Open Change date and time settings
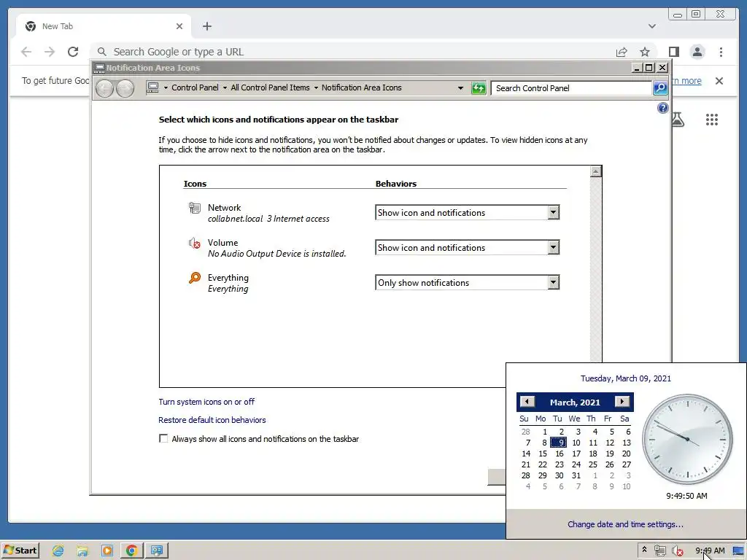Image resolution: width=747 pixels, height=560 pixels. coord(625,524)
